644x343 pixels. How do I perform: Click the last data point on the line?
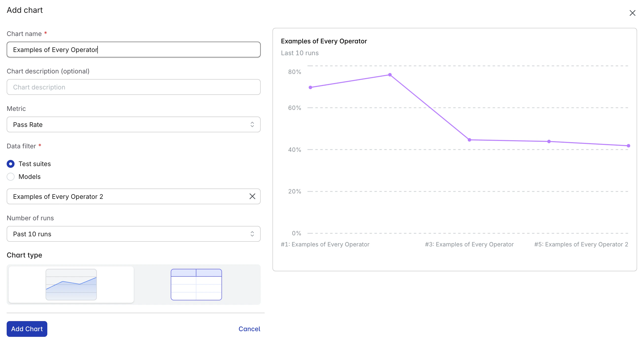[x=628, y=145]
